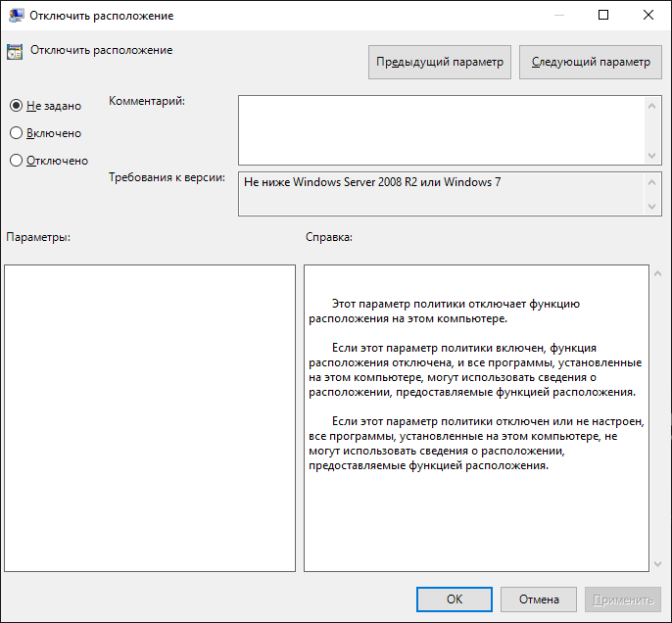This screenshot has width=672, height=623.
Task: Click scroll up arrow in version requirements box
Action: (x=651, y=182)
